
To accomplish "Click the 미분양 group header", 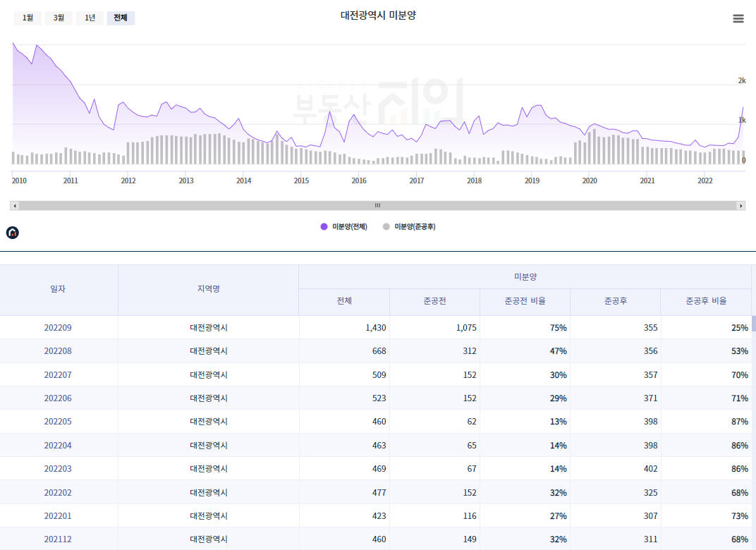I will [525, 276].
